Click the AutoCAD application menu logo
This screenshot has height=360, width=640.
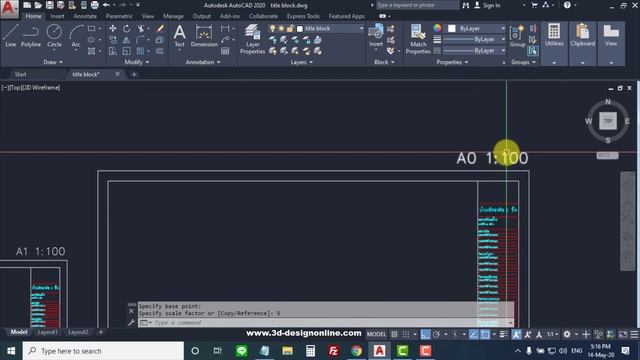pos(9,9)
